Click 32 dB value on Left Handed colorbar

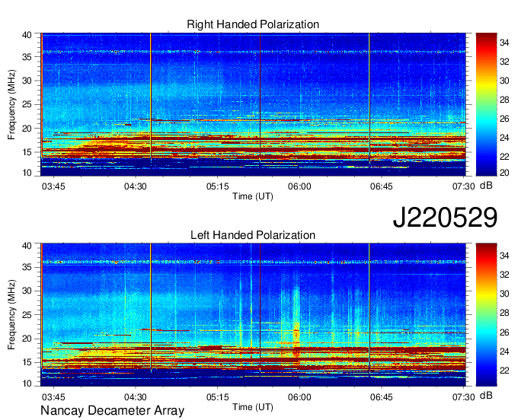[504, 275]
